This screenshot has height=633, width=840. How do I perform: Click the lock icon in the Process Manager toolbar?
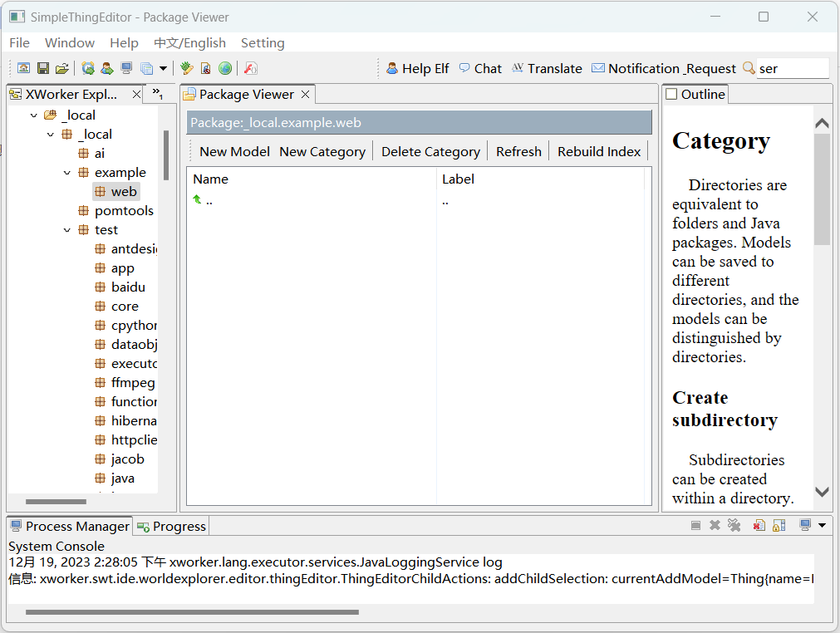coord(779,525)
